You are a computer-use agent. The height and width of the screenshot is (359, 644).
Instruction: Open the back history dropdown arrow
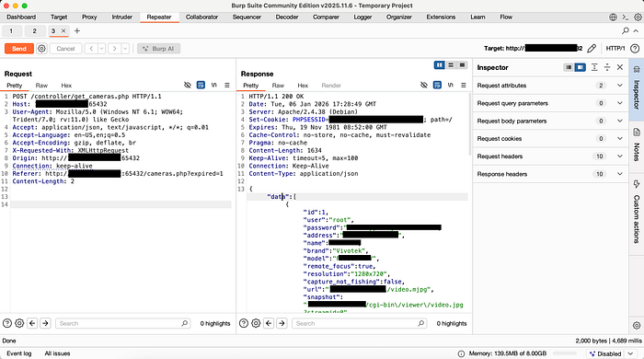pyautogui.click(x=102, y=49)
